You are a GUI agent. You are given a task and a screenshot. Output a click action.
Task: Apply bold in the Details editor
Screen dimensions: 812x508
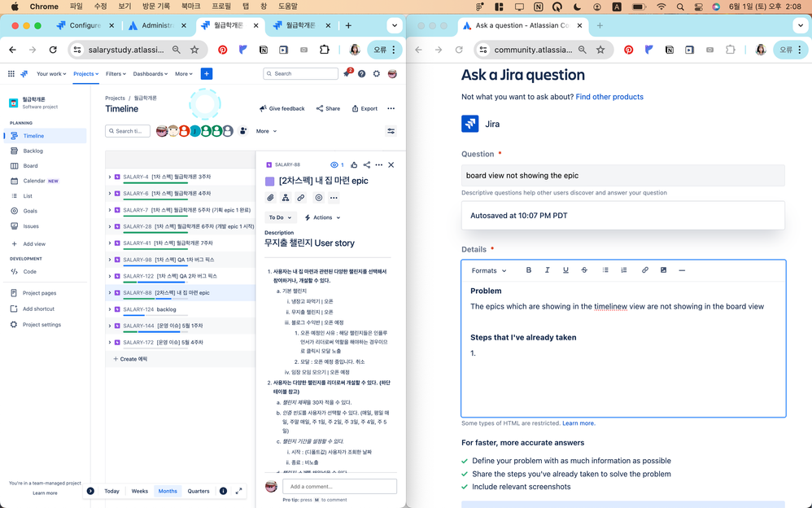[x=528, y=269]
